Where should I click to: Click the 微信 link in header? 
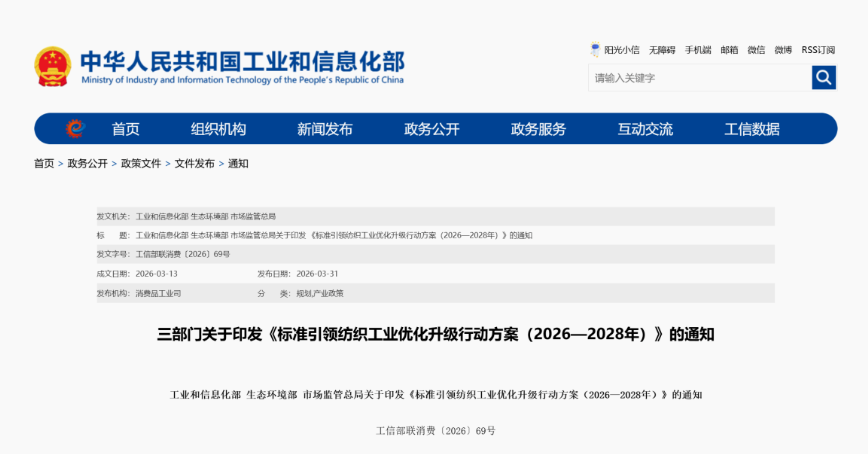click(x=756, y=49)
